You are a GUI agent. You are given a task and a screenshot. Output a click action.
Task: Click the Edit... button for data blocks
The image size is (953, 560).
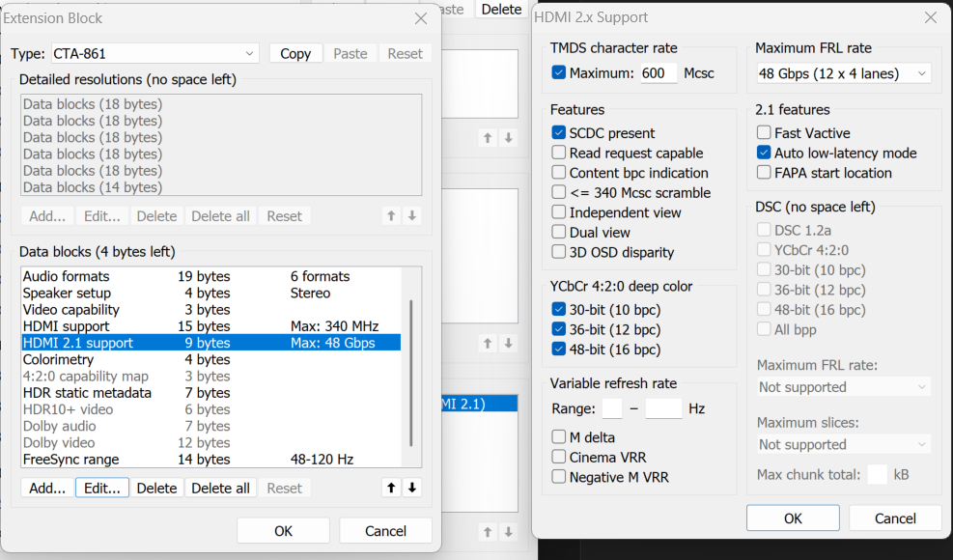point(101,488)
